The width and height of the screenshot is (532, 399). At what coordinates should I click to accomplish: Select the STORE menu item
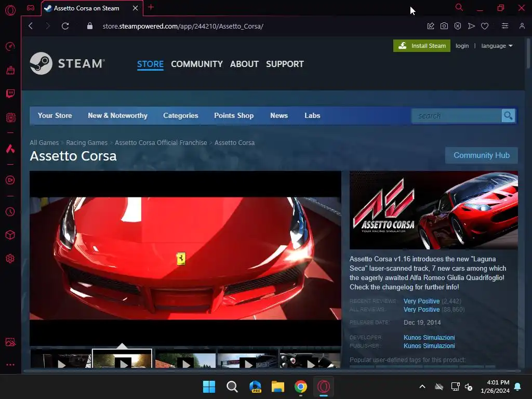pyautogui.click(x=150, y=64)
